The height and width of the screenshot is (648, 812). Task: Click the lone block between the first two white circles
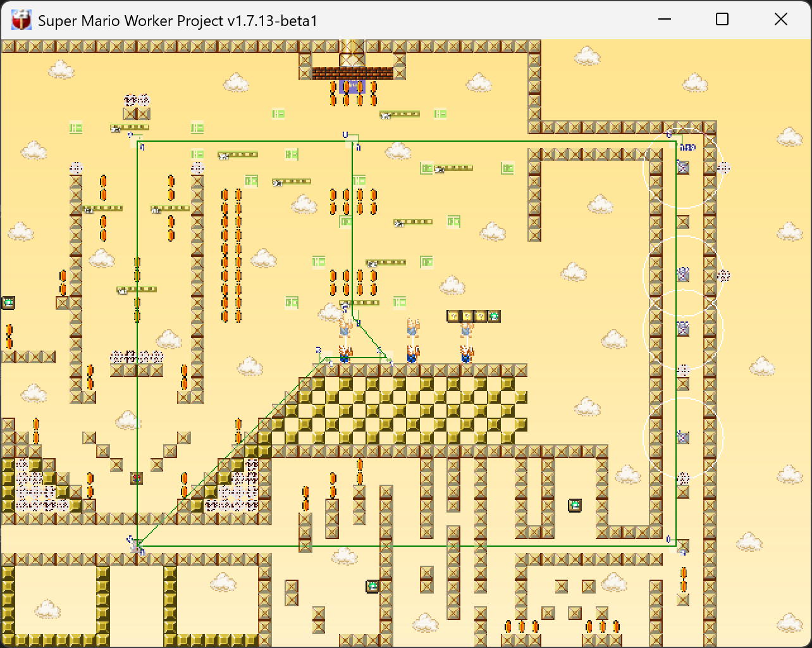click(683, 221)
